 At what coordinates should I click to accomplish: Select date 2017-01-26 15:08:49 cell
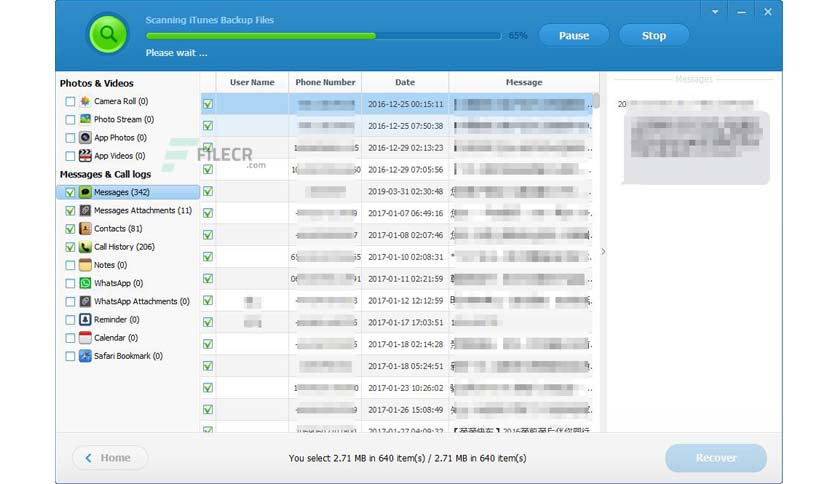point(405,410)
